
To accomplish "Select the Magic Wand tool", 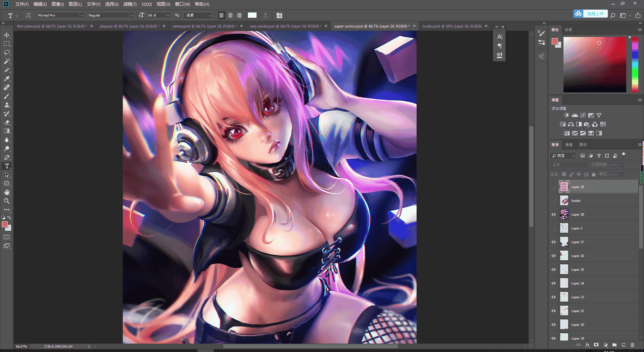I will [7, 61].
